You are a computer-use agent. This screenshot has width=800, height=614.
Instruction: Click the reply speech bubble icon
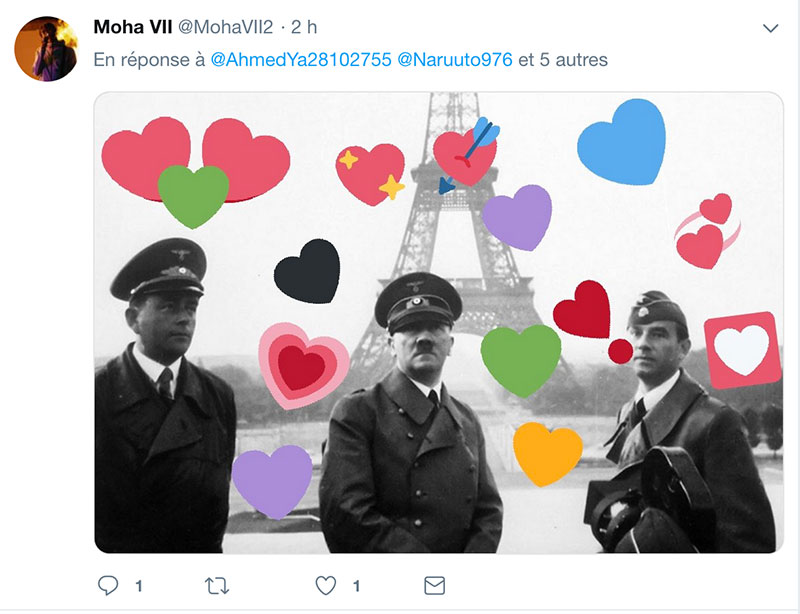(x=108, y=585)
